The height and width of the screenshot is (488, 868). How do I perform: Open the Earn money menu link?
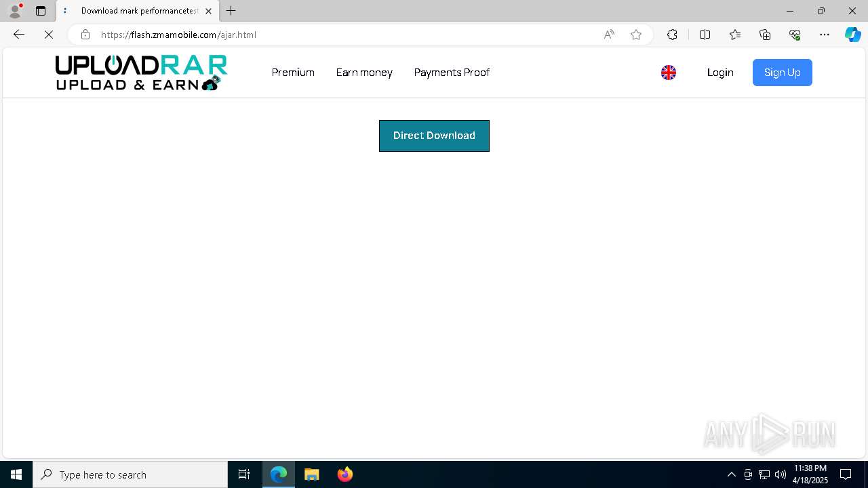point(364,73)
